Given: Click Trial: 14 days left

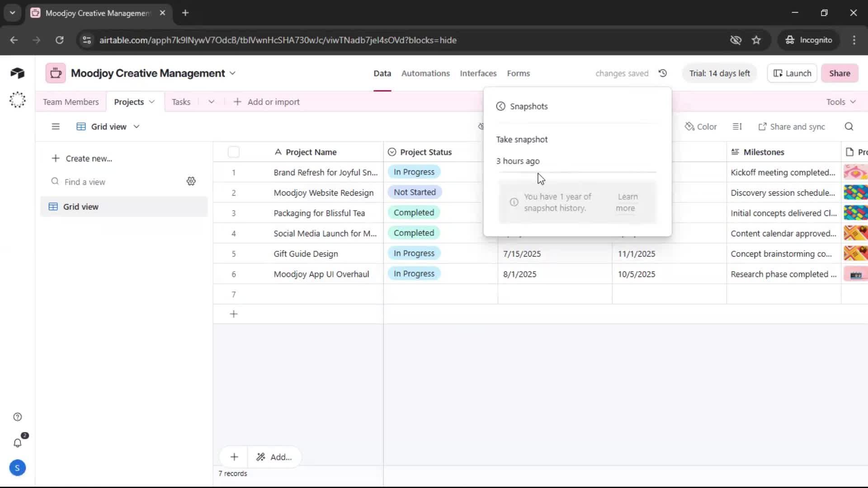Looking at the screenshot, I should pyautogui.click(x=719, y=73).
